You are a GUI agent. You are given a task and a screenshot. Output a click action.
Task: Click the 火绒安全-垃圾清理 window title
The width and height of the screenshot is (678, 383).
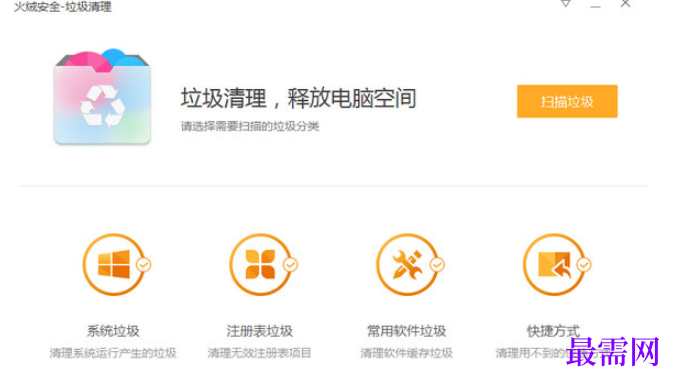pyautogui.click(x=63, y=7)
